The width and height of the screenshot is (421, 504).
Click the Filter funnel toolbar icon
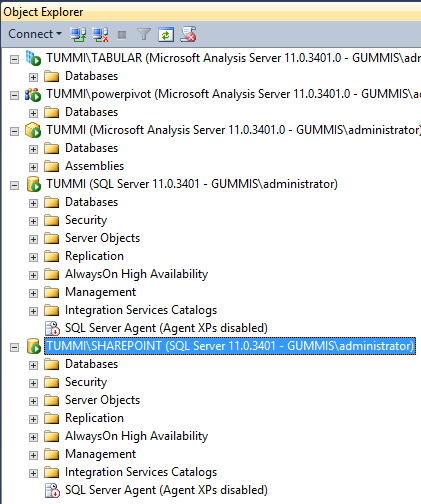click(144, 34)
